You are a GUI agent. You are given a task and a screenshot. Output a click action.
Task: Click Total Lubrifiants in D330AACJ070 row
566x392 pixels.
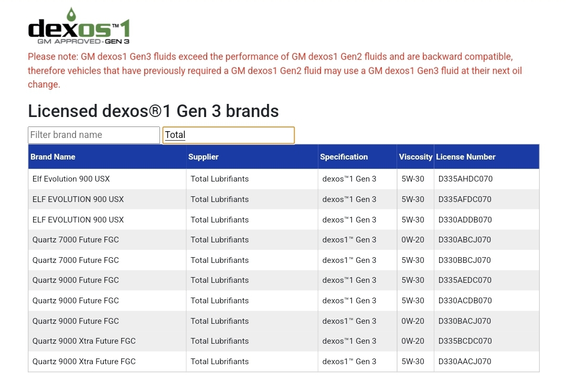tap(219, 362)
